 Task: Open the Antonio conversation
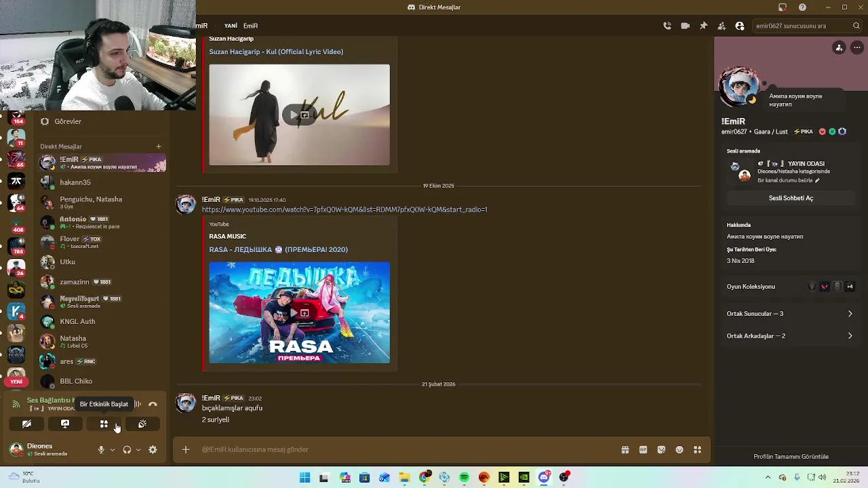[x=102, y=222]
